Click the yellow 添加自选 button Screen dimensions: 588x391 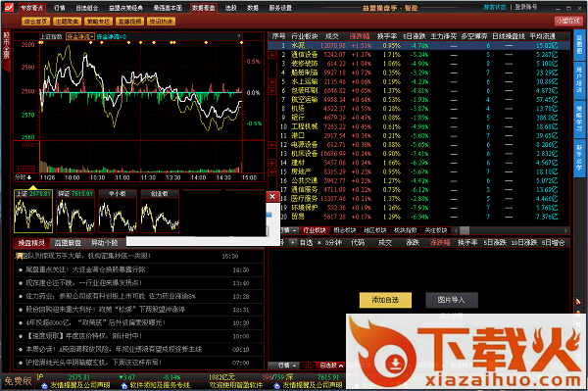click(x=385, y=300)
